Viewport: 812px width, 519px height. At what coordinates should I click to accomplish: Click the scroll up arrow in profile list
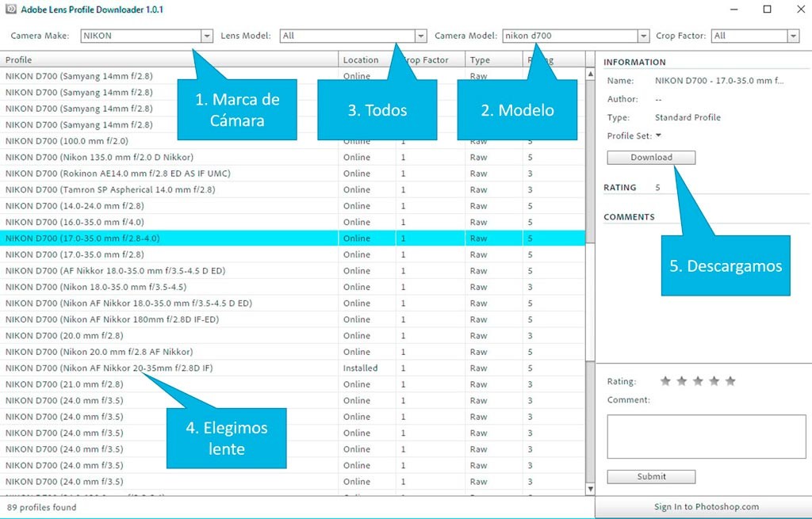click(x=590, y=74)
